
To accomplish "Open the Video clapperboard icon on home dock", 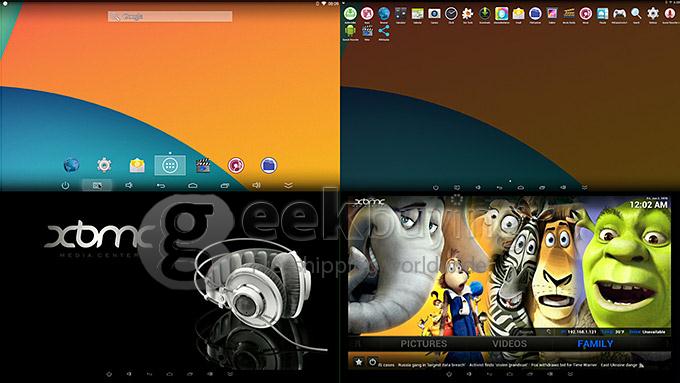I will (x=203, y=165).
